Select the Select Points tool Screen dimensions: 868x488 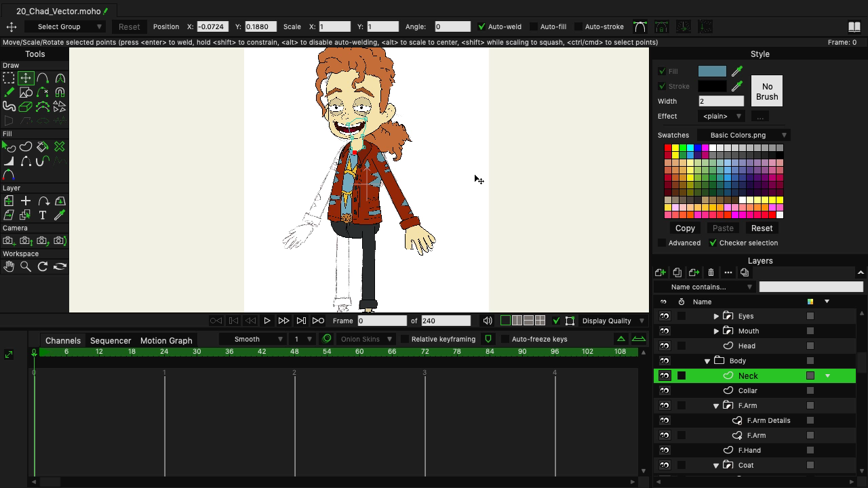9,78
